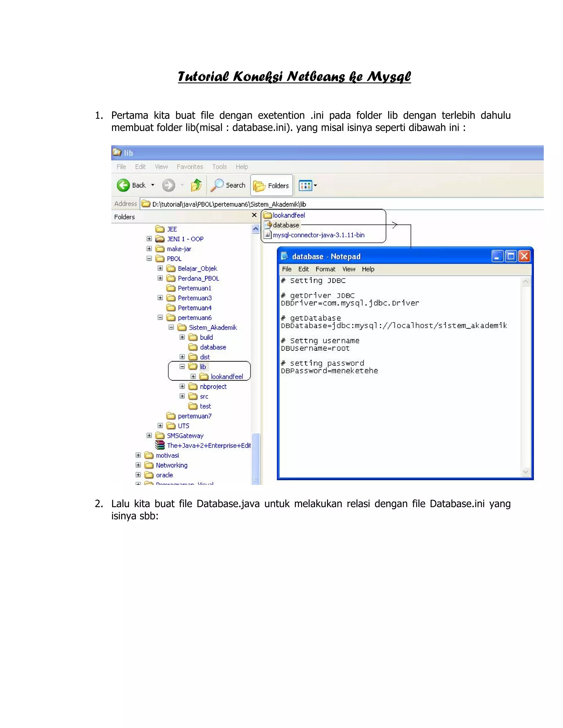The width and height of the screenshot is (563, 728).
Task: Select the Pertemuan4 folder
Action: pyautogui.click(x=189, y=308)
